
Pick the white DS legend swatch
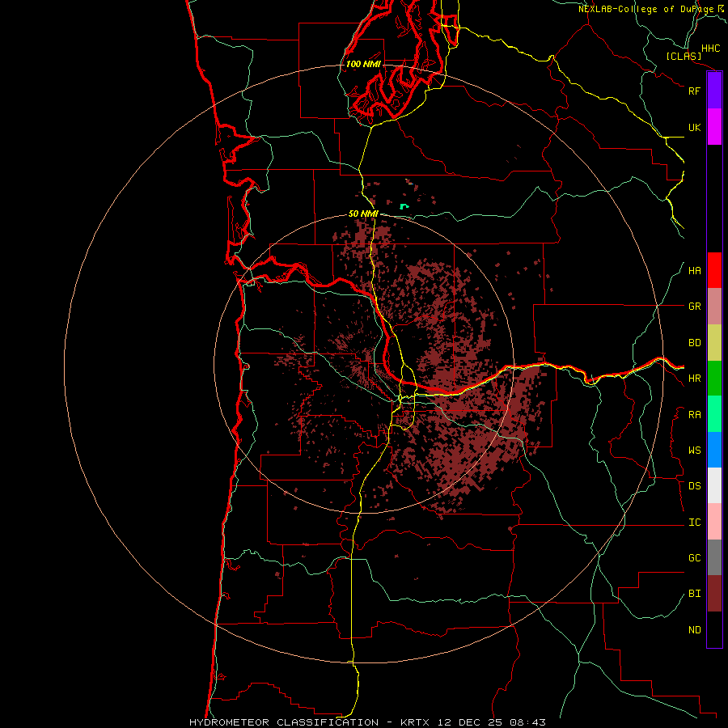pyautogui.click(x=714, y=485)
